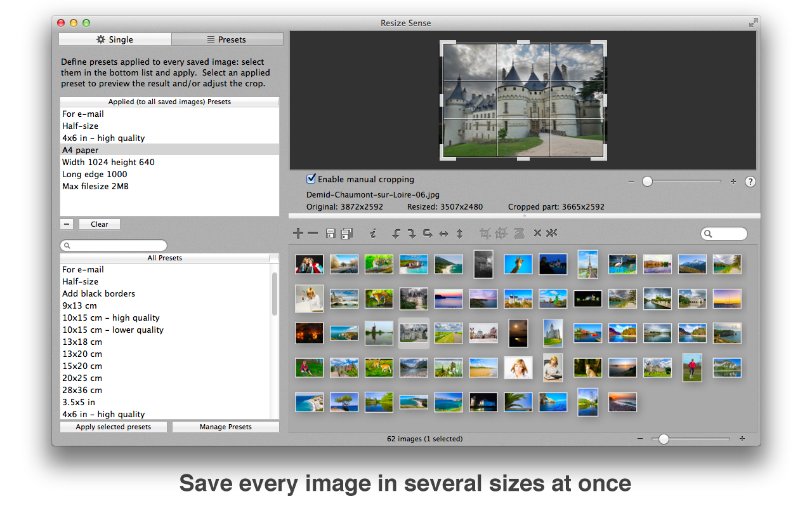Select the sitting cat thumbnail
This screenshot has height=508, width=812.
point(587,368)
